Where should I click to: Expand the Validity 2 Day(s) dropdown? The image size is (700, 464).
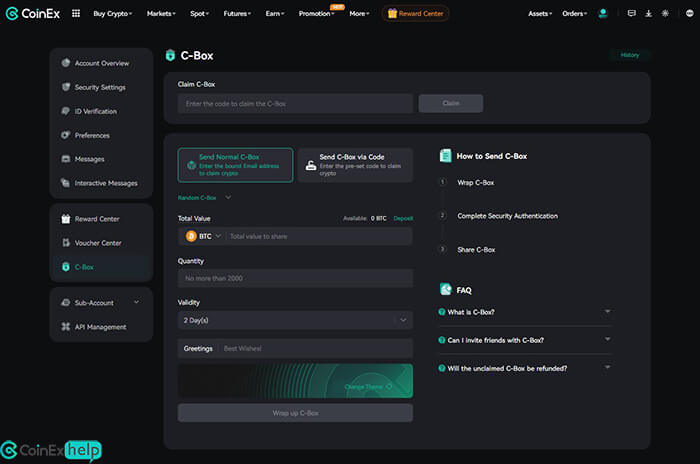pyautogui.click(x=295, y=320)
